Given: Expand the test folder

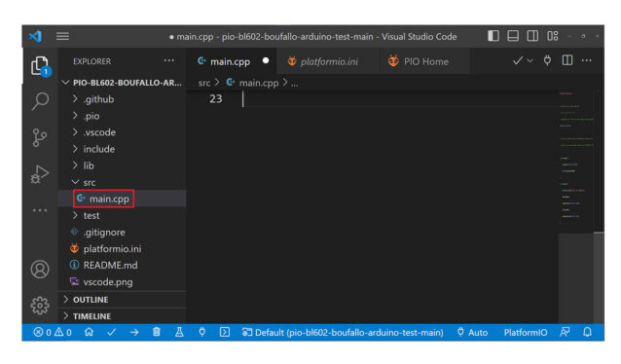Looking at the screenshot, I should click(122, 216).
